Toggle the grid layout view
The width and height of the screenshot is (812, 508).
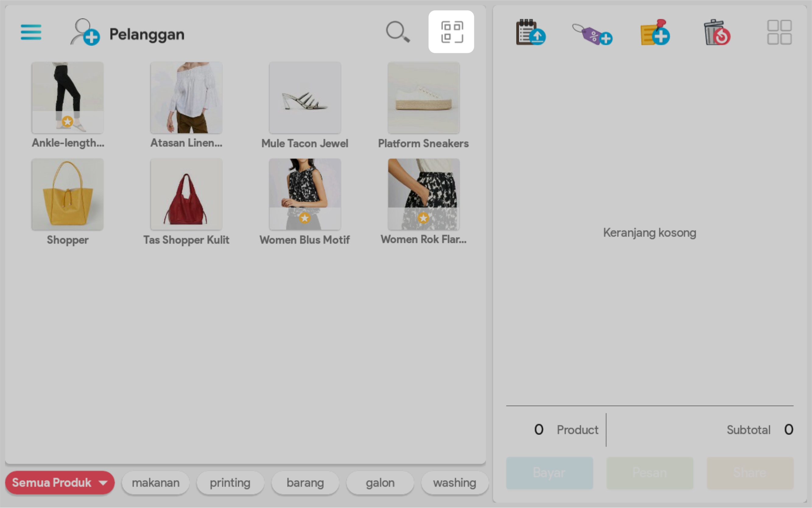(x=779, y=33)
